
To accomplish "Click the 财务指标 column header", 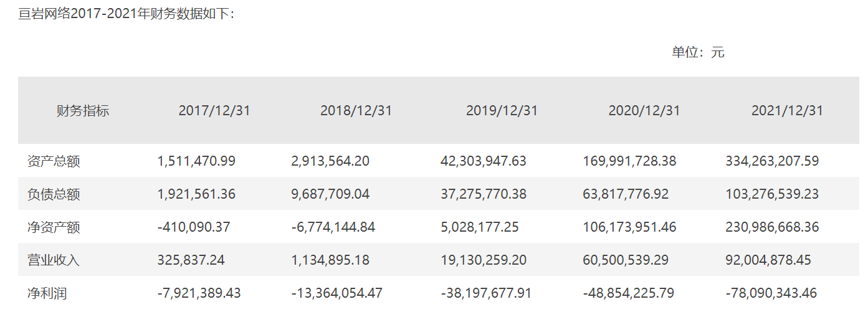I will point(83,111).
